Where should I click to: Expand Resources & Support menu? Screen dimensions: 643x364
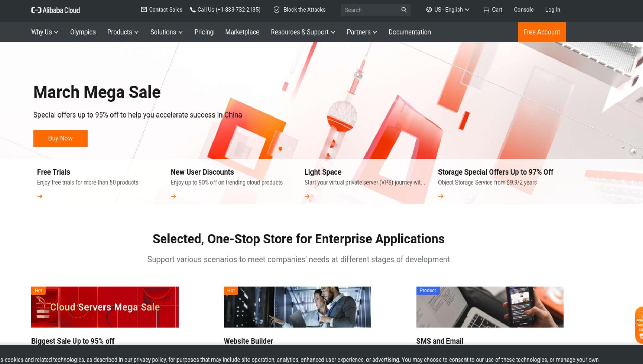click(x=303, y=32)
